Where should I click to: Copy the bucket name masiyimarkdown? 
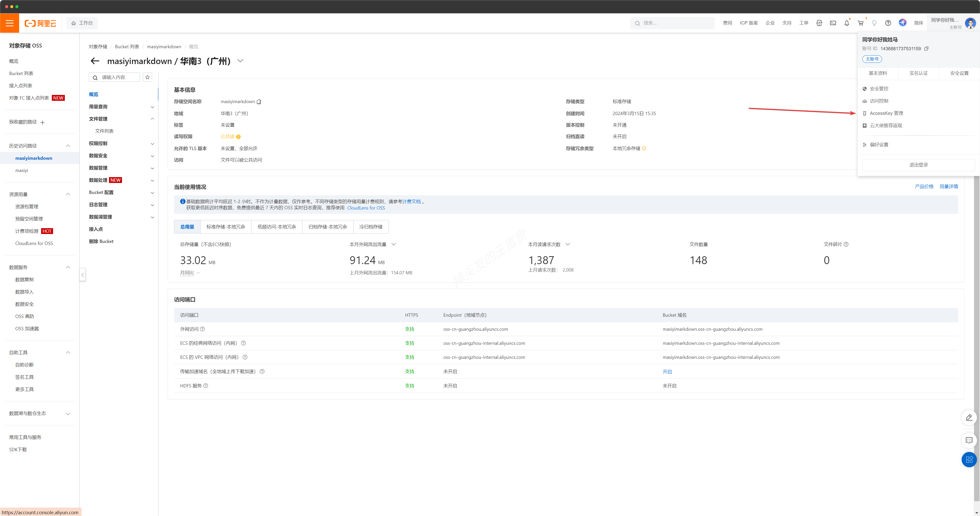point(259,102)
